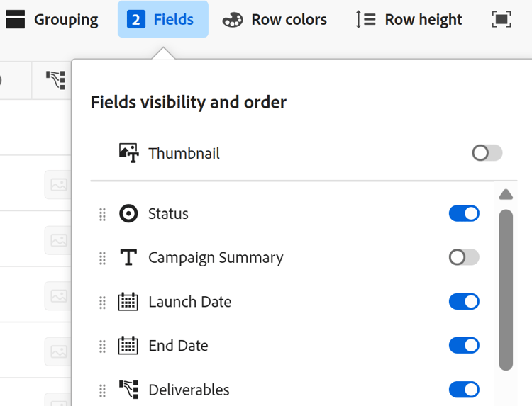
Task: Open the Row height options
Action: [409, 19]
